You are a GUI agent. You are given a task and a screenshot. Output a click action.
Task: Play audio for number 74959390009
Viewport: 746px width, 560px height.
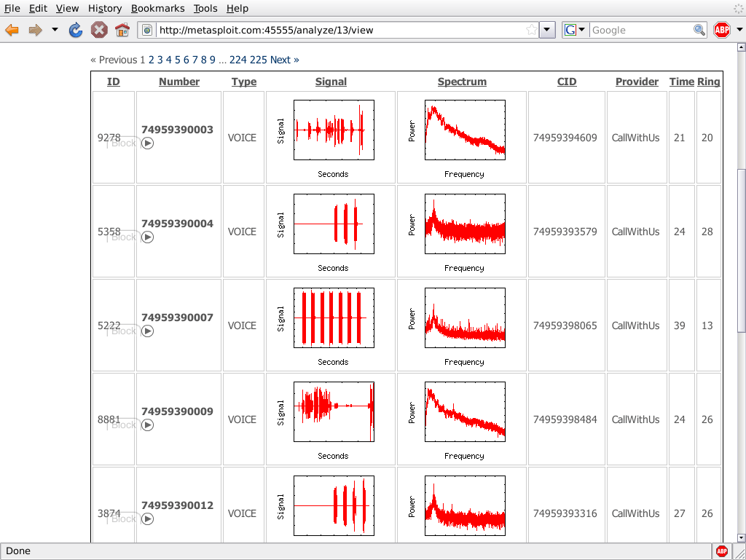[x=147, y=425]
